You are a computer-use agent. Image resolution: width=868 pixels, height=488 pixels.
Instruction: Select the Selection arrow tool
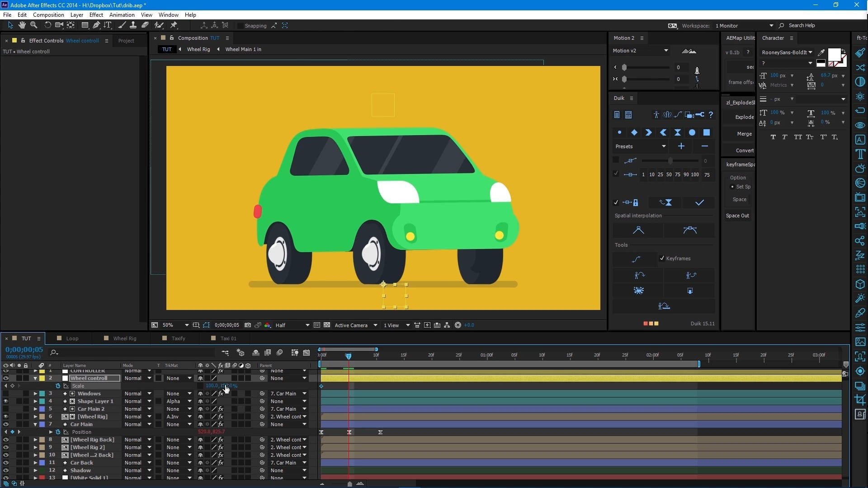click(10, 25)
